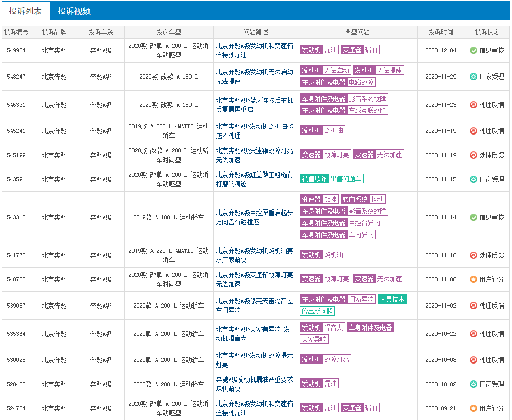The image size is (512, 420).
Task: Click the 处理反馈 status icon for complaint 539087
Action: 473,306
